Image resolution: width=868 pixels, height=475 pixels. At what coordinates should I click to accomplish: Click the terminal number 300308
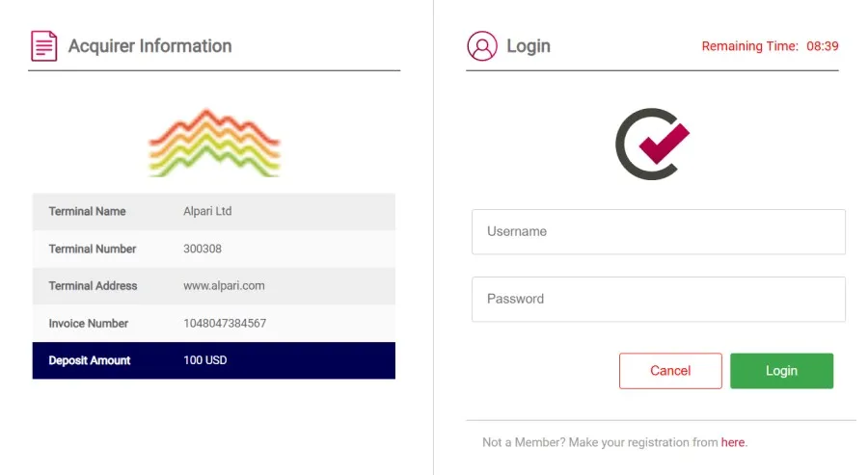203,249
